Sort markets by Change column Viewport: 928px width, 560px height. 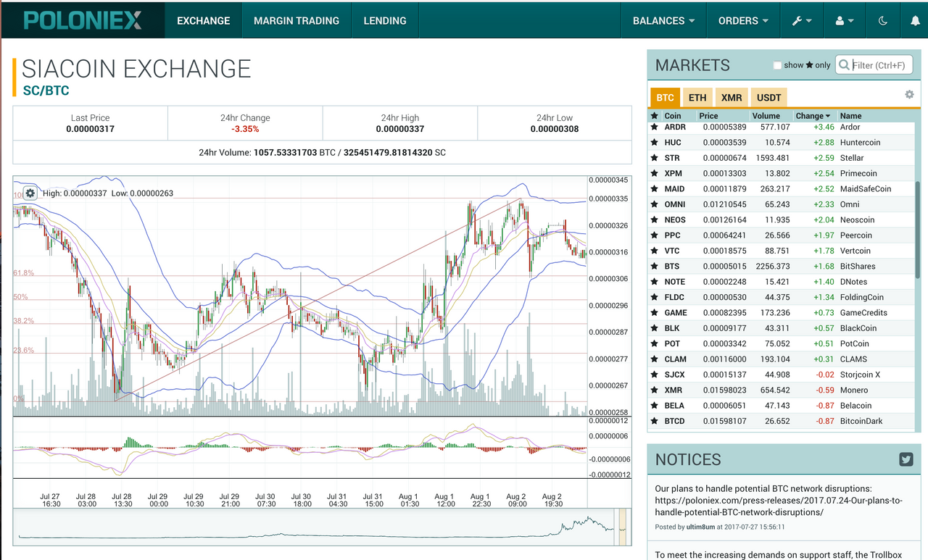pos(814,116)
